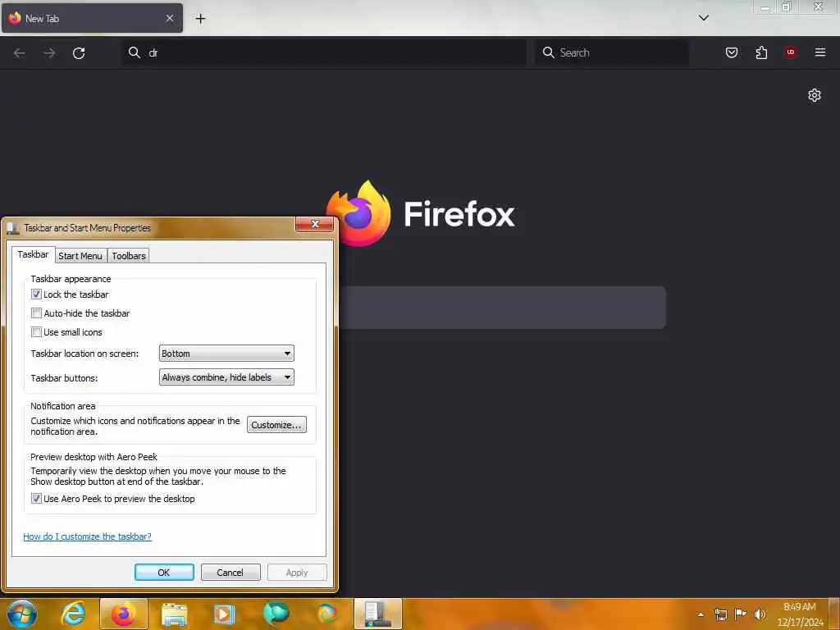Toggle Lock the taskbar checkbox
This screenshot has width=840, height=630.
coord(36,294)
